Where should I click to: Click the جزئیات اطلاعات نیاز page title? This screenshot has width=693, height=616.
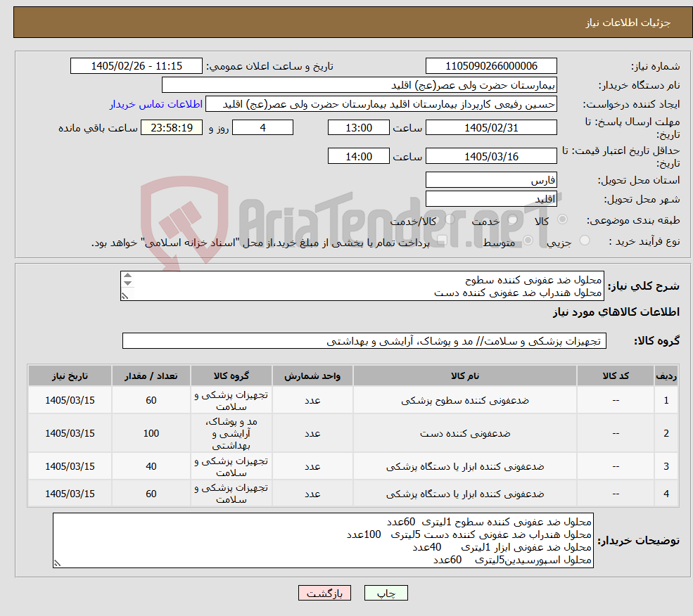click(x=628, y=23)
